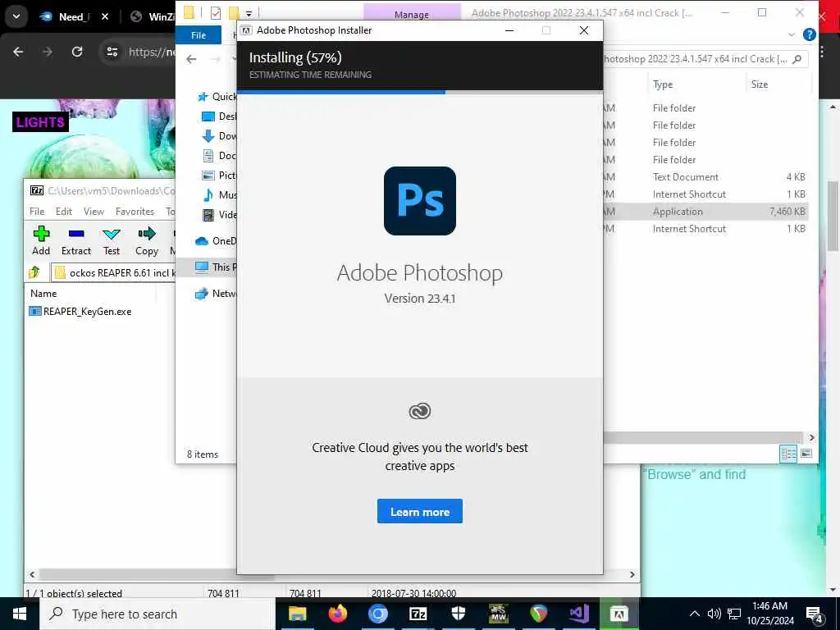
Task: Click Add in the 7-Zip toolbar
Action: click(x=41, y=240)
